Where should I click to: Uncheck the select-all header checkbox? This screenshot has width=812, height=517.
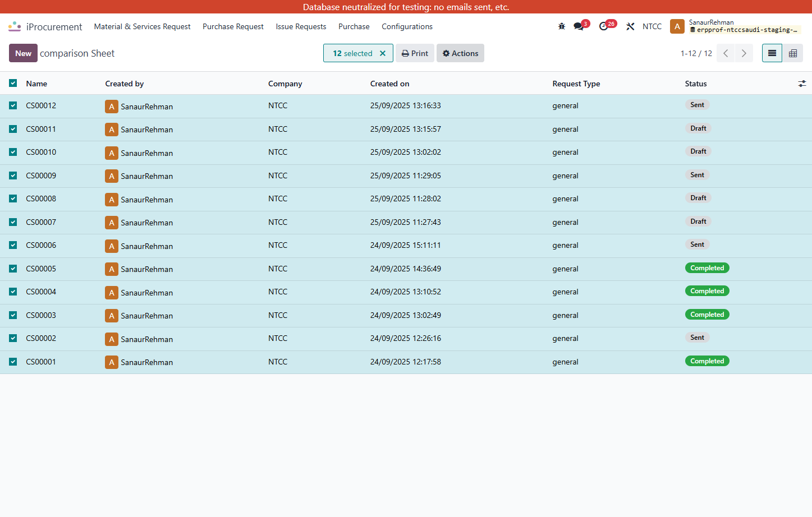point(13,83)
